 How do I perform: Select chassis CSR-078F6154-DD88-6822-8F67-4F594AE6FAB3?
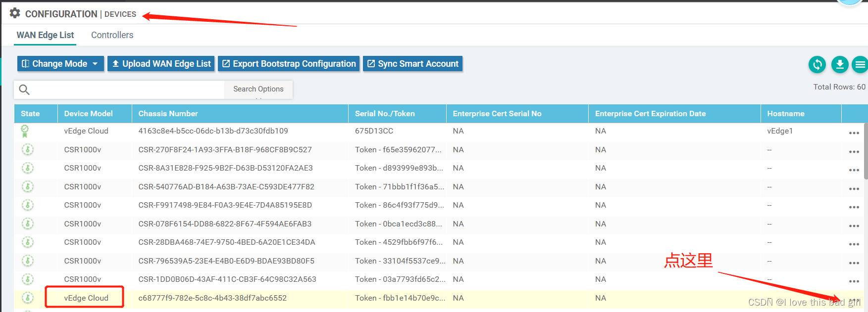(x=225, y=223)
